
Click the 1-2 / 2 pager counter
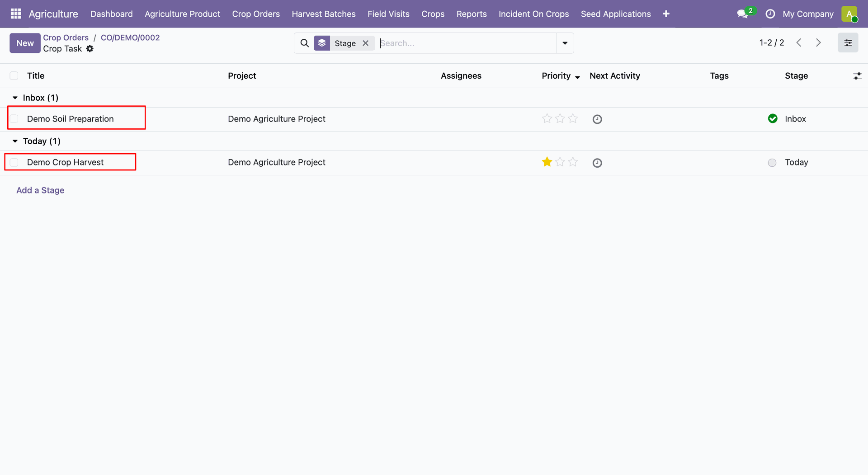[x=772, y=43]
